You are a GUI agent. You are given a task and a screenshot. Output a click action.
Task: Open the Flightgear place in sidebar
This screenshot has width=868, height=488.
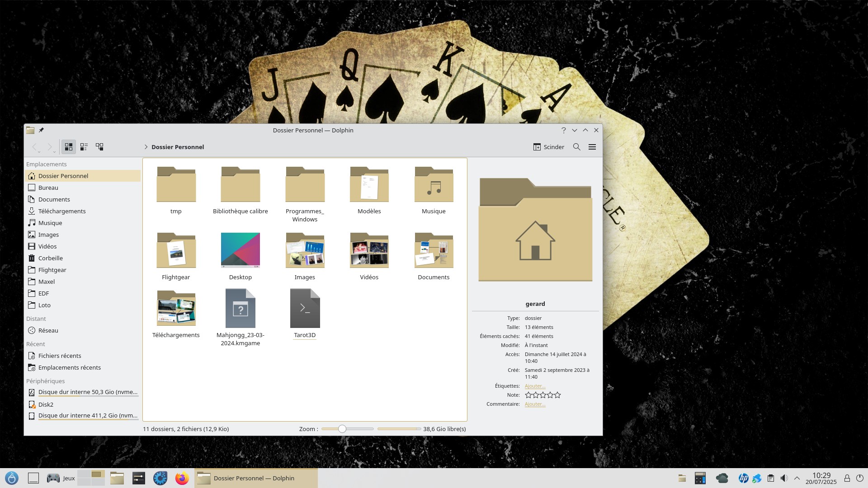[x=83, y=270]
